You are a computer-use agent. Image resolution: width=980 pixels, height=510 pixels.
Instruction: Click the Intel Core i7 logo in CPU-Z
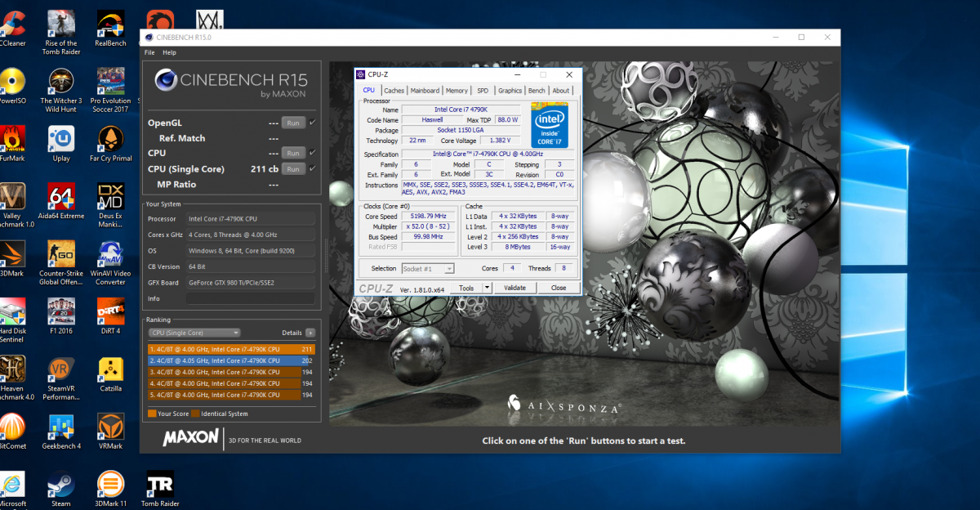550,124
